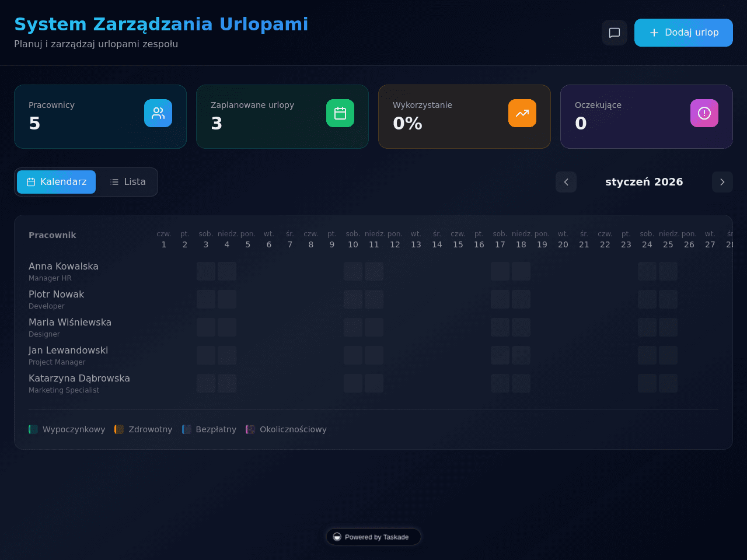Click the System Zarządzania Urlopami title
This screenshot has width=747, height=560.
coord(161,24)
